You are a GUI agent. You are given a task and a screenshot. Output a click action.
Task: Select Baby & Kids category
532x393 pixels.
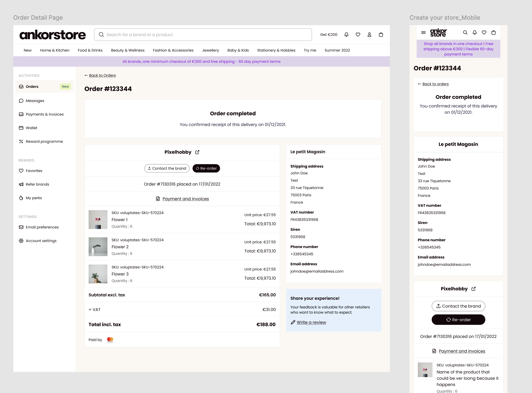pos(238,50)
